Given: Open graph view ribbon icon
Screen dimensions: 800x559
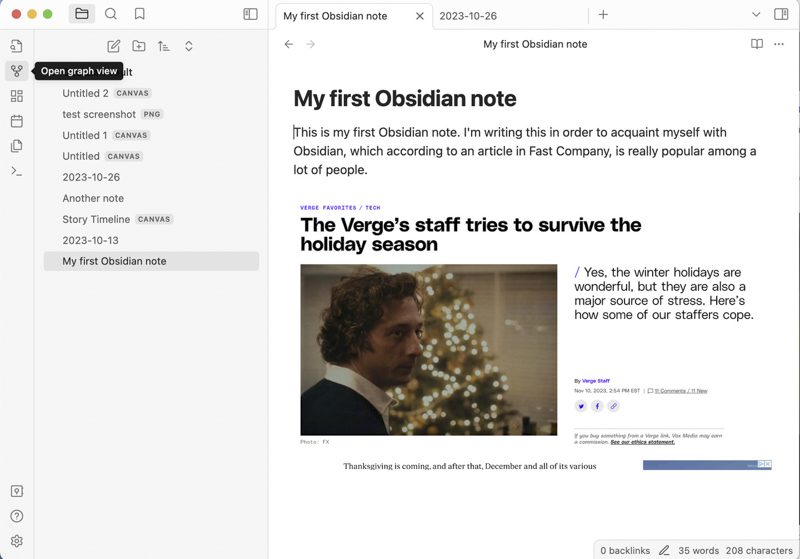Looking at the screenshot, I should (16, 70).
